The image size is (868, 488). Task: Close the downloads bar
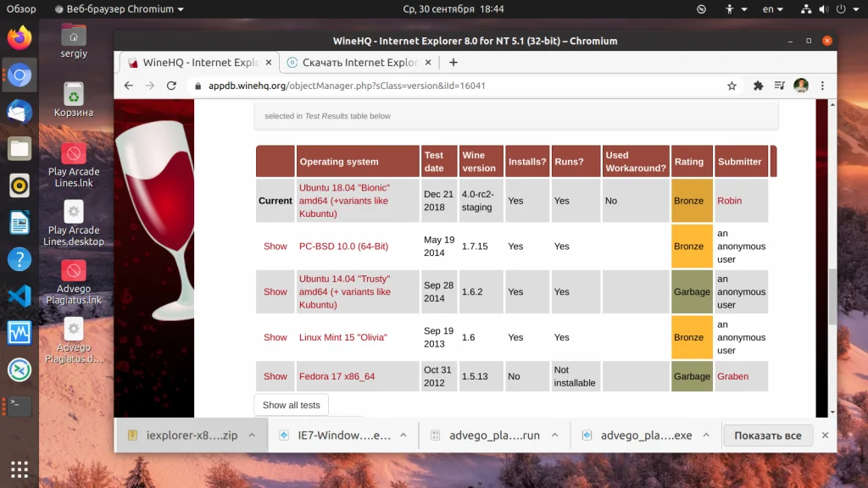click(825, 435)
